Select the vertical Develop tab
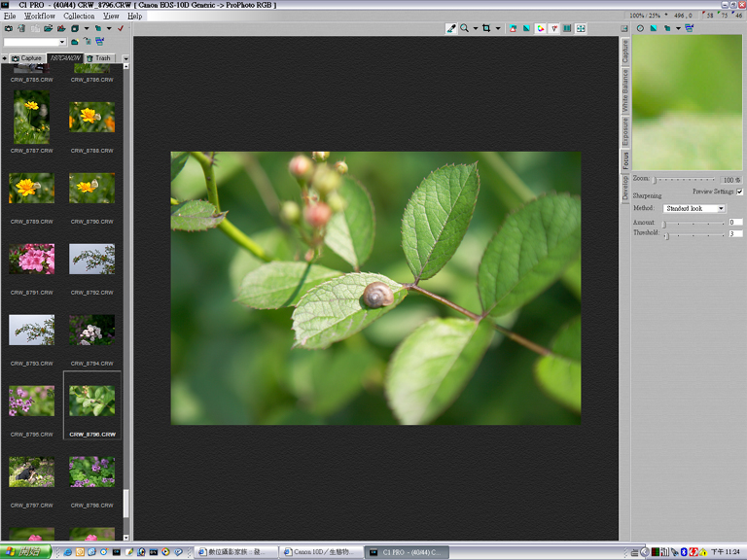This screenshot has width=747, height=560. 625,189
